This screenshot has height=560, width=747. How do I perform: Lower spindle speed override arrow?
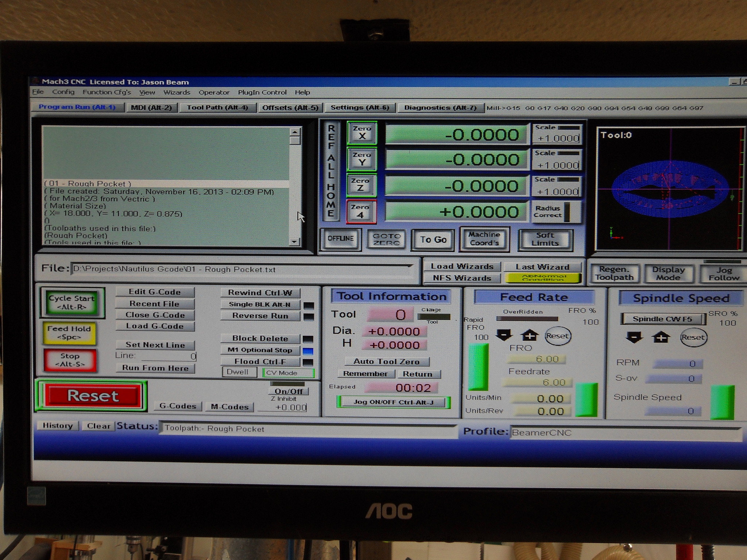(x=634, y=337)
